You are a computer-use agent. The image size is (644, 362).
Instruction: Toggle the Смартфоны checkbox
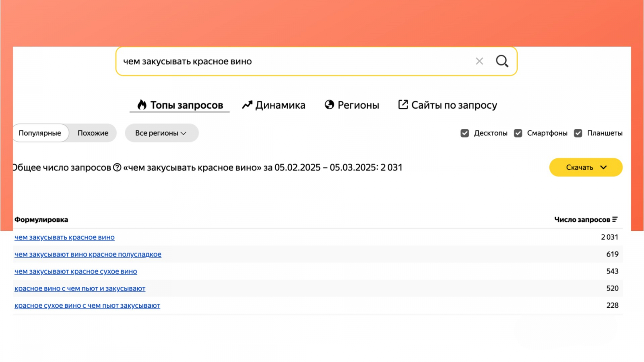pyautogui.click(x=518, y=133)
